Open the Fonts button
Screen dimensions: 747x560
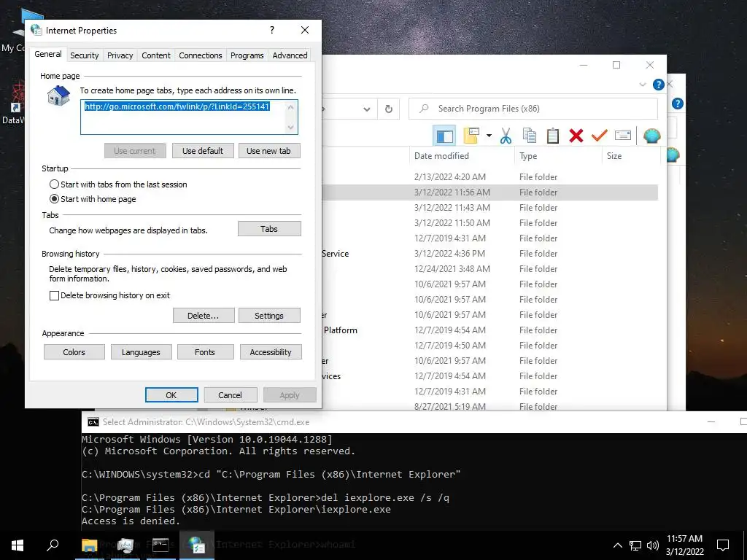(x=205, y=352)
